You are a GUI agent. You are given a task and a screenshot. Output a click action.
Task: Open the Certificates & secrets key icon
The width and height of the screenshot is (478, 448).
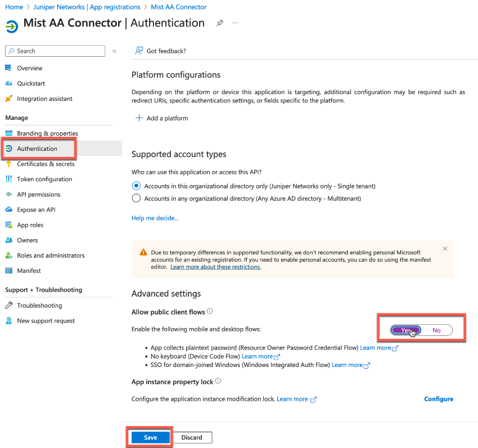(8, 164)
